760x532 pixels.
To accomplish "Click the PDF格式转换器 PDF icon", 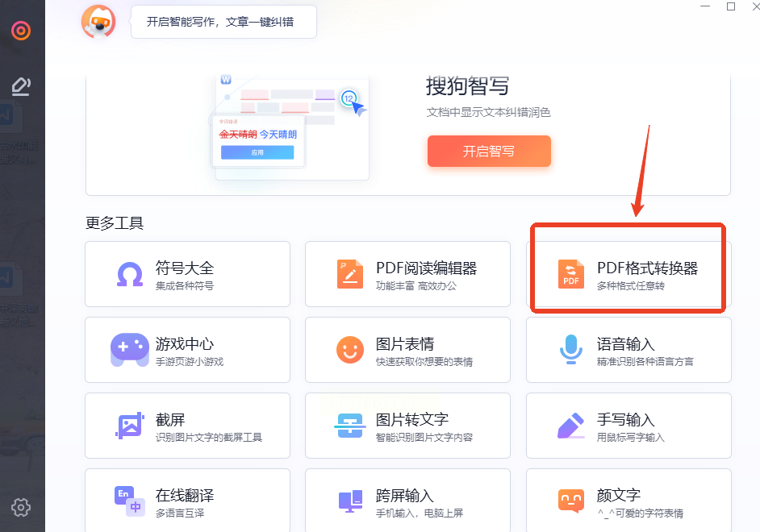I will (x=571, y=274).
